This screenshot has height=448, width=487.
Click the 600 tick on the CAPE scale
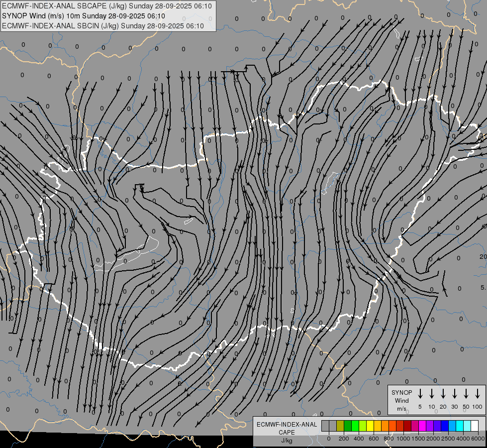click(x=374, y=439)
